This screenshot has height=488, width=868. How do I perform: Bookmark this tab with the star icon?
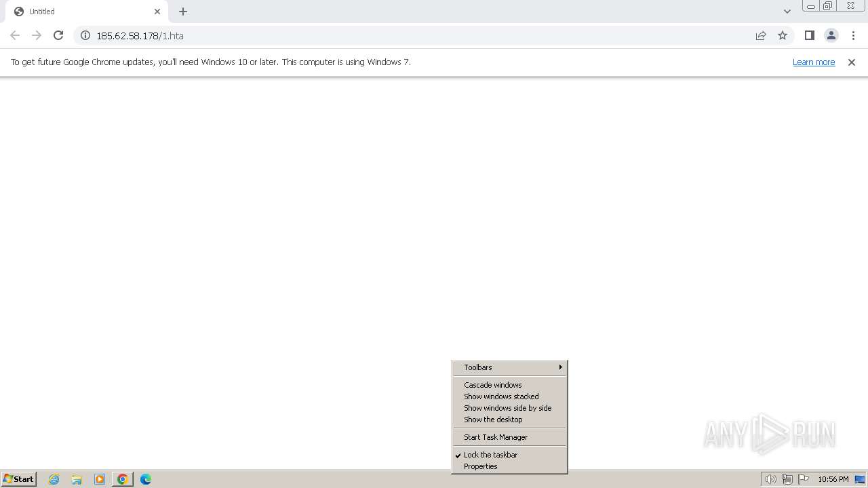coord(783,35)
